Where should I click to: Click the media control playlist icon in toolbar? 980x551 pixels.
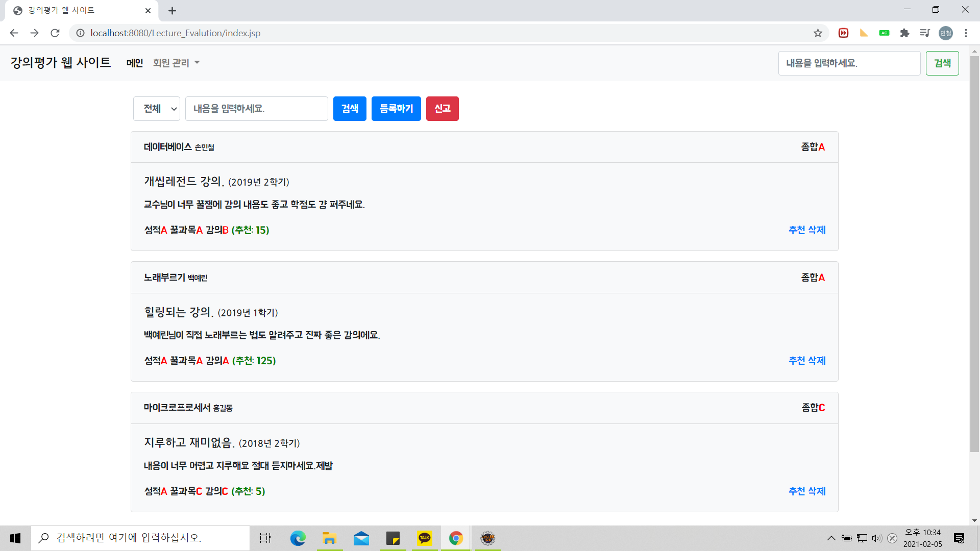(x=925, y=33)
